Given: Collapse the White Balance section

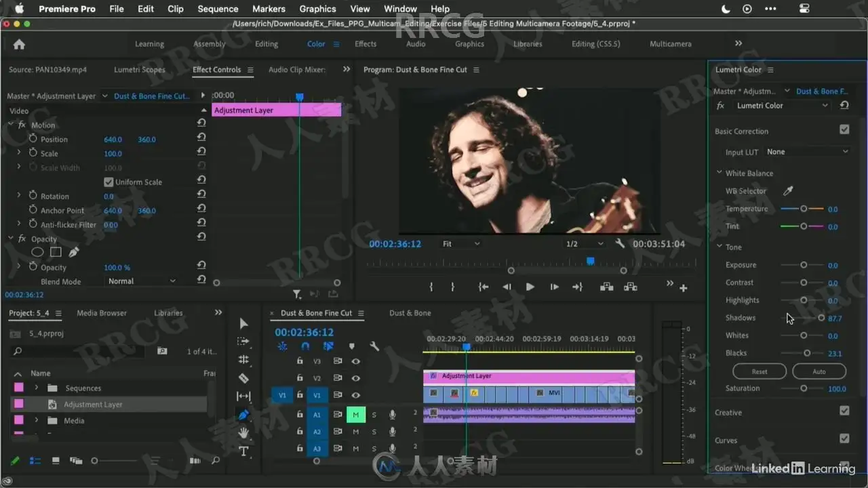Looking at the screenshot, I should (x=719, y=174).
